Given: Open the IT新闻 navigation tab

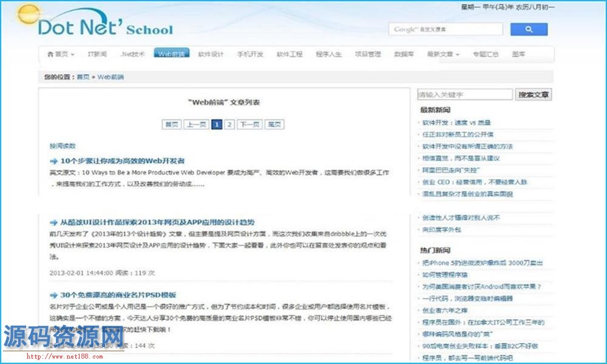Looking at the screenshot, I should pos(97,55).
